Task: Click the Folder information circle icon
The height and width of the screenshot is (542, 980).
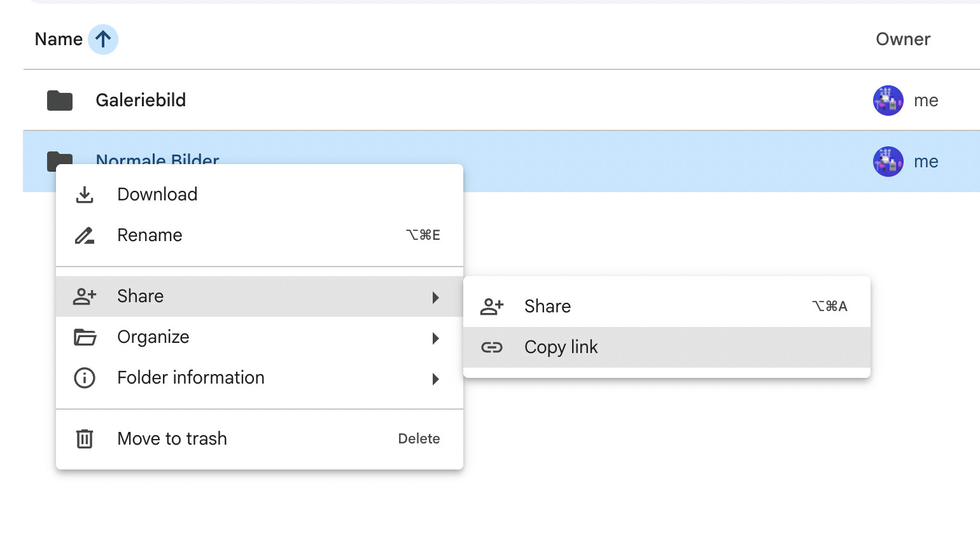Action: coord(85,378)
